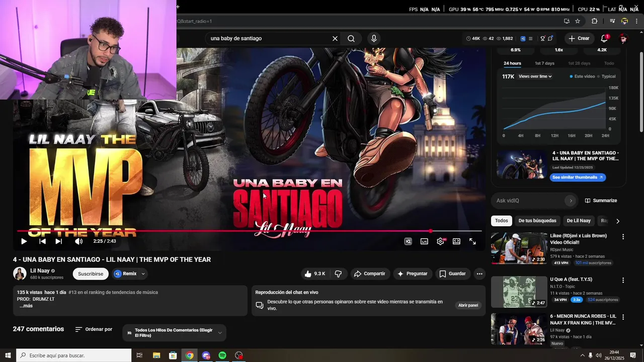Switch the player to theater mode
This screenshot has width=644, height=362.
pos(456,241)
